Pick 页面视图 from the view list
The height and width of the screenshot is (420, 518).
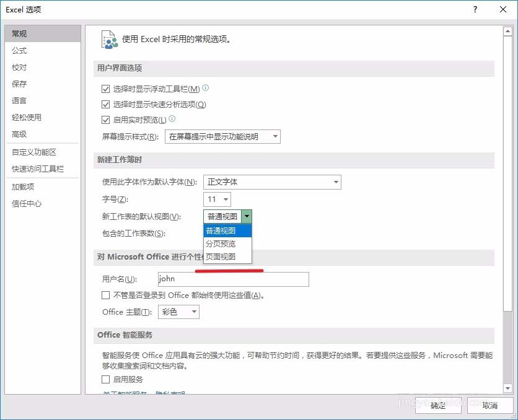coord(227,256)
